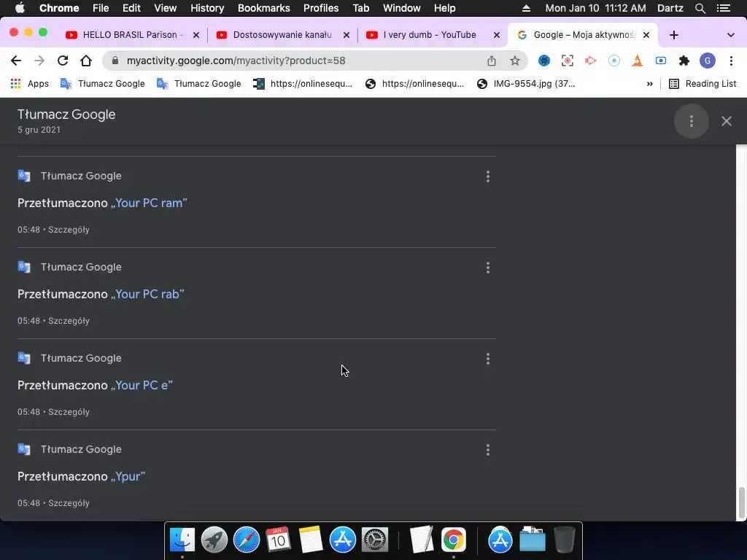The height and width of the screenshot is (560, 747).
Task: Expand the tab search dropdown arrow
Action: (x=730, y=35)
